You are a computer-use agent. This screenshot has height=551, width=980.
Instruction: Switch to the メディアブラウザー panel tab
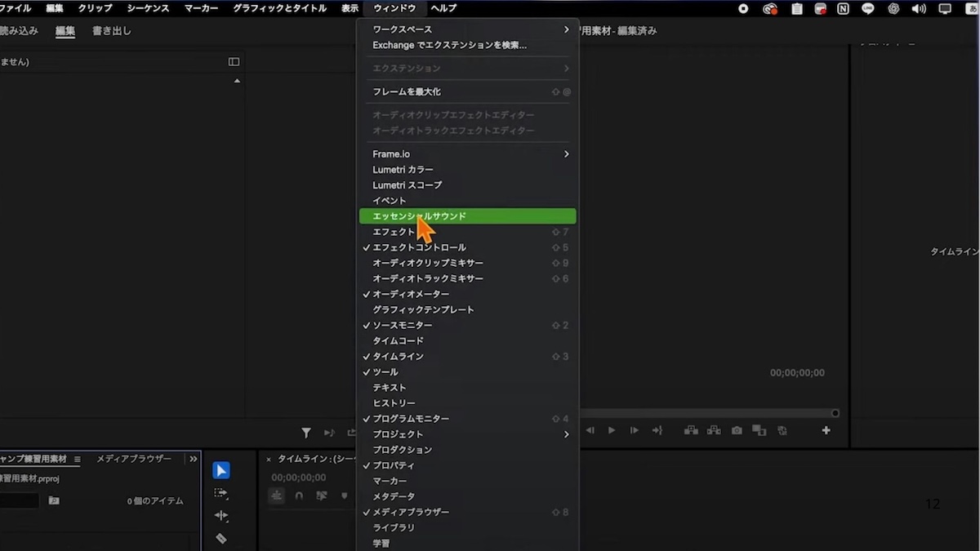134,459
